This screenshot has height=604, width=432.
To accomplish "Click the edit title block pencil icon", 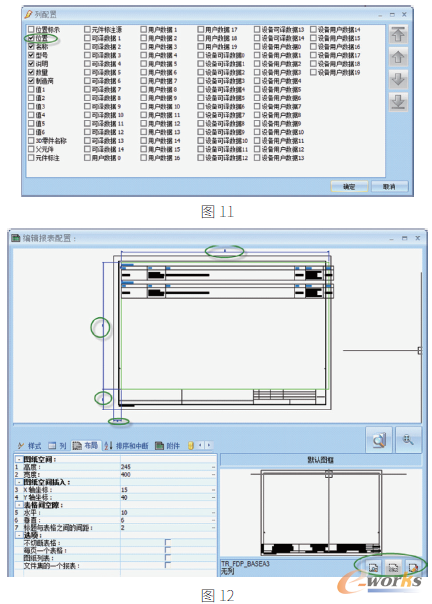I will pos(414,567).
